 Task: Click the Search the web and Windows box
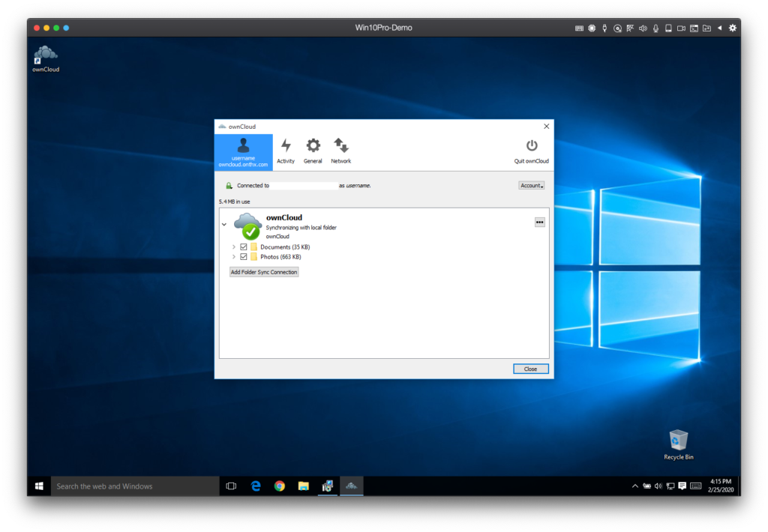coord(135,486)
